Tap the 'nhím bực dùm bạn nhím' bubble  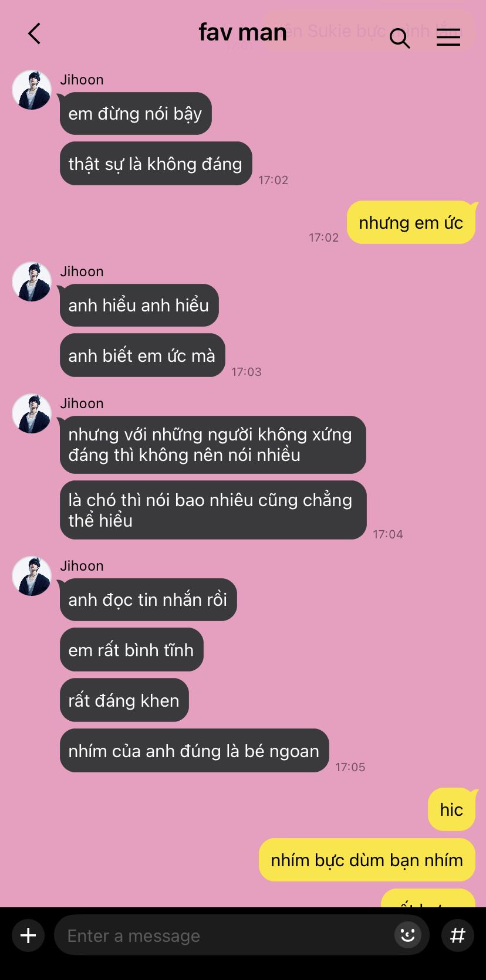tap(367, 860)
